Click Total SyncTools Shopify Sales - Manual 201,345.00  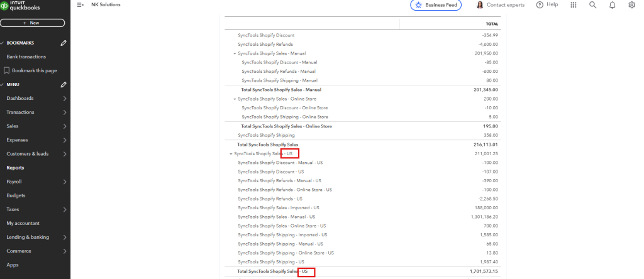[x=486, y=89]
